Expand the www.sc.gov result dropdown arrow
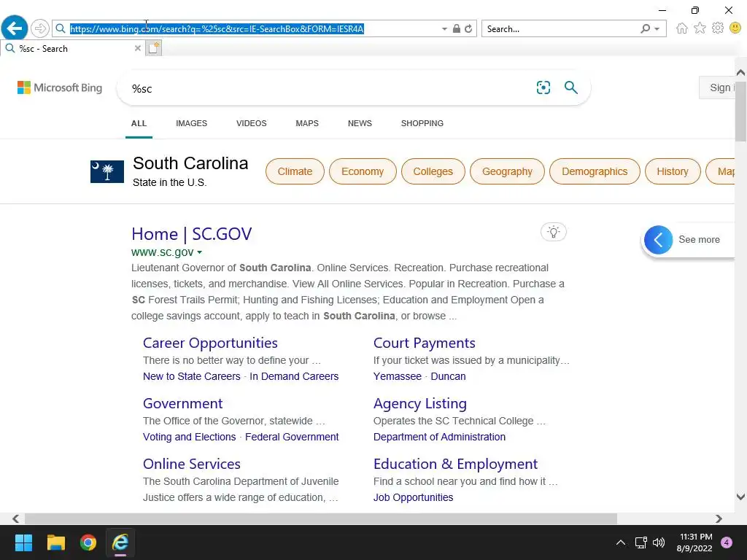 (x=200, y=252)
